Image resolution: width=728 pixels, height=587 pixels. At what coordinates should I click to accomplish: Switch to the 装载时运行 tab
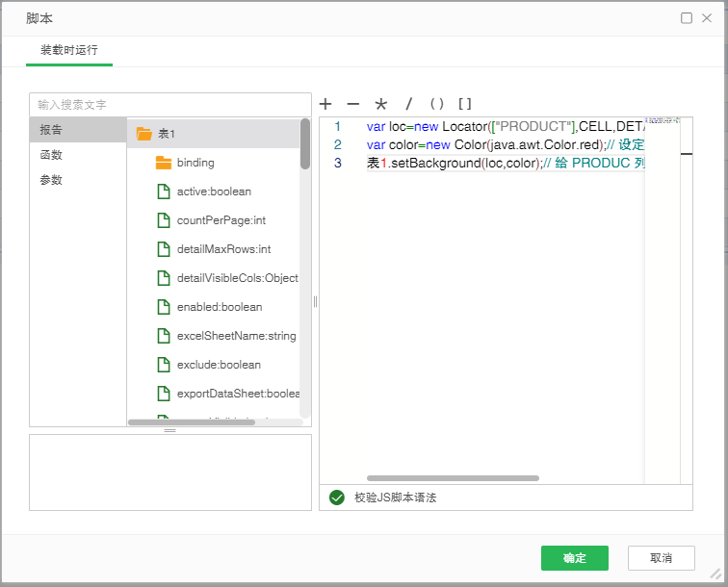[x=68, y=50]
